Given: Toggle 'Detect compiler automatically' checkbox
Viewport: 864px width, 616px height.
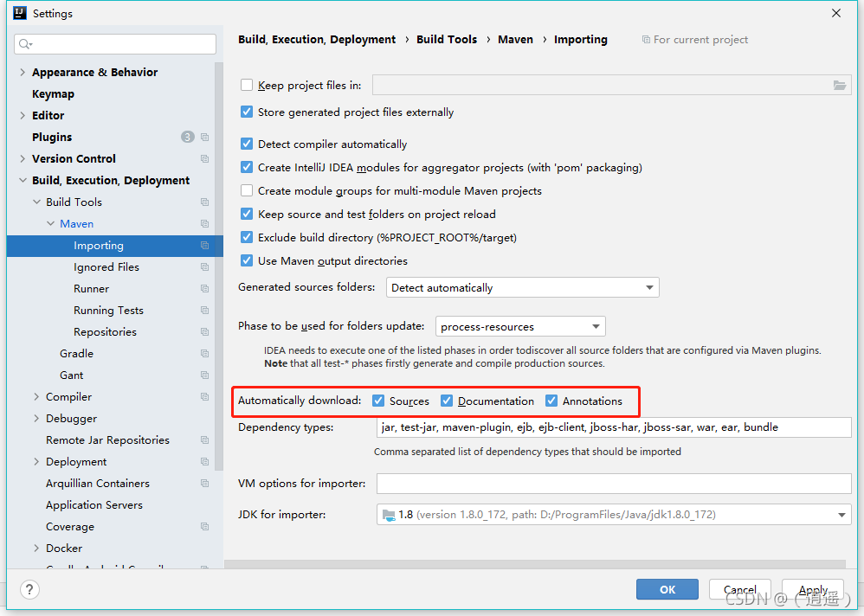Looking at the screenshot, I should (247, 144).
